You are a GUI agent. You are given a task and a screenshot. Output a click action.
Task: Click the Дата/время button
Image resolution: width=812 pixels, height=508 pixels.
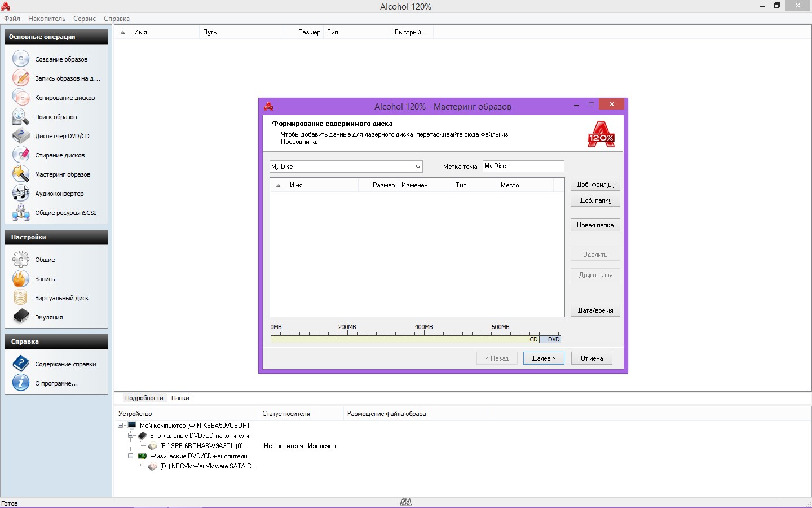595,310
